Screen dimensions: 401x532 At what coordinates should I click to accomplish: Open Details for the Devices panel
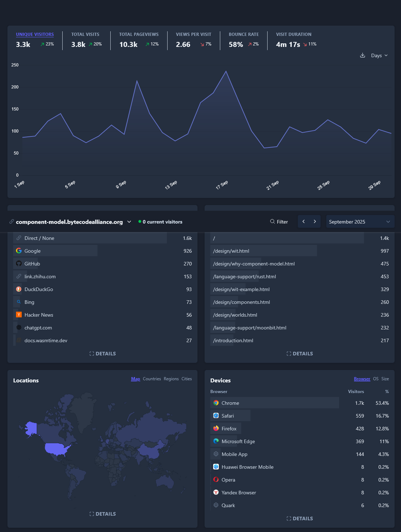pyautogui.click(x=300, y=518)
